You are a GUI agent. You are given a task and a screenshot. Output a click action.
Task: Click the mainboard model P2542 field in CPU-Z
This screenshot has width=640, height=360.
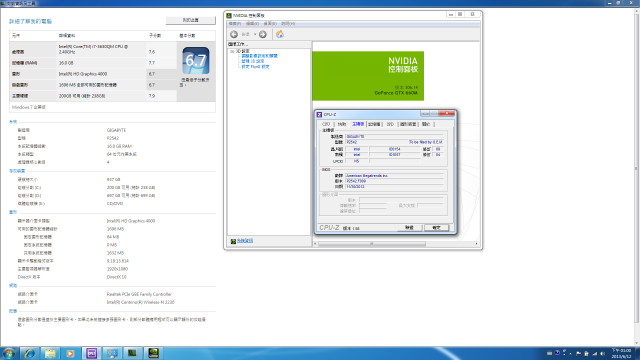(x=376, y=142)
